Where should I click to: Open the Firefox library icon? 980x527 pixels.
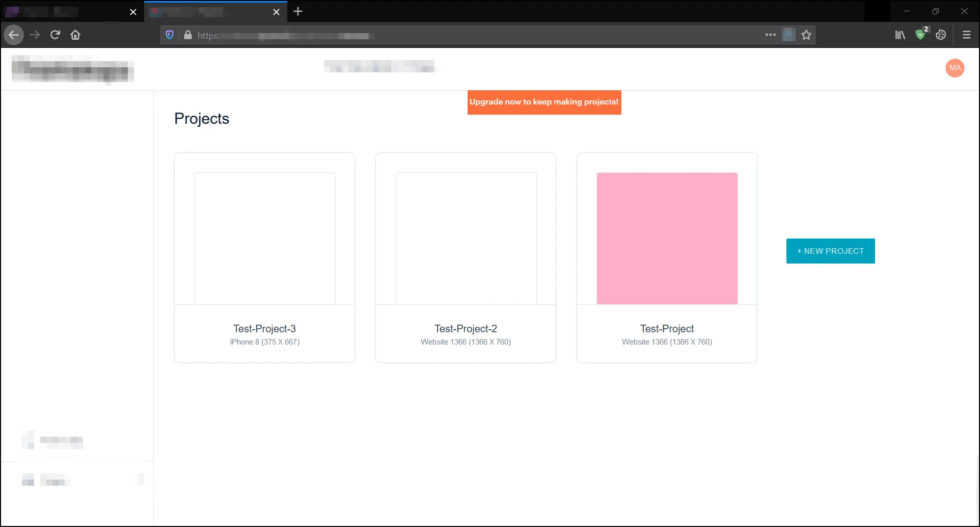coord(900,35)
